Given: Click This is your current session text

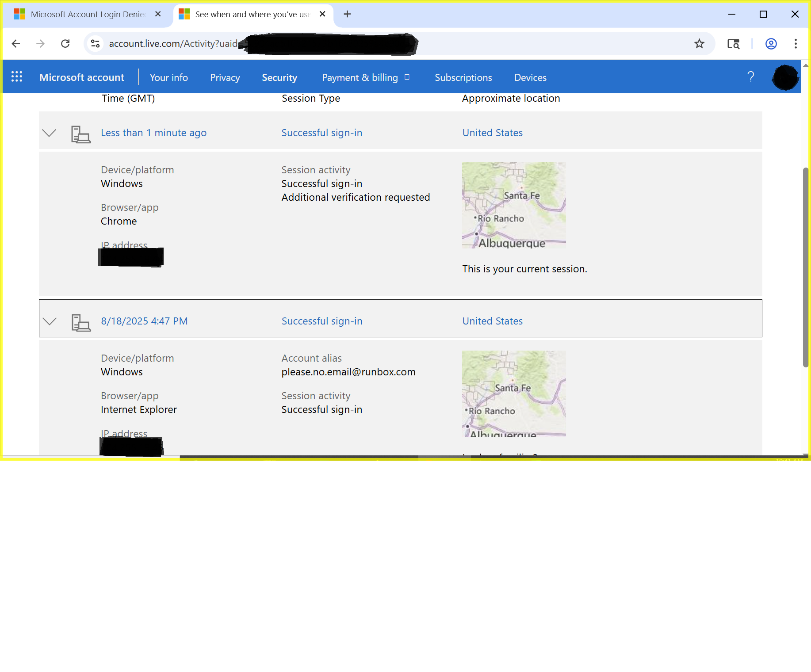Looking at the screenshot, I should pyautogui.click(x=524, y=269).
